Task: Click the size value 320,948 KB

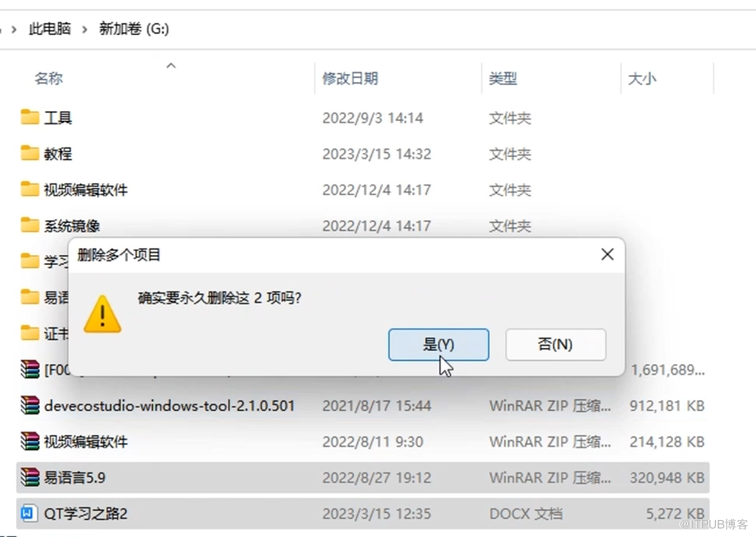Action: pyautogui.click(x=668, y=477)
